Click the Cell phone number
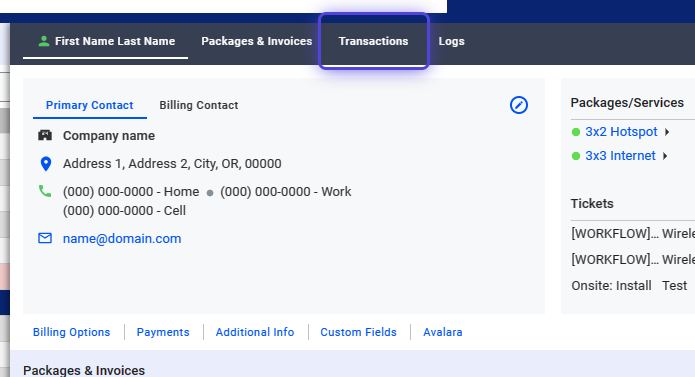Image resolution: width=695 pixels, height=377 pixels. [124, 211]
